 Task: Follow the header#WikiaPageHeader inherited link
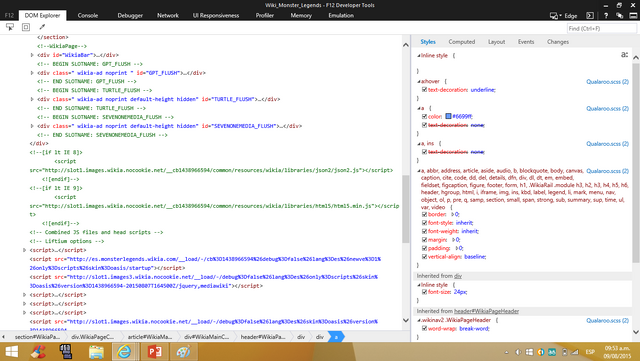[x=487, y=311]
